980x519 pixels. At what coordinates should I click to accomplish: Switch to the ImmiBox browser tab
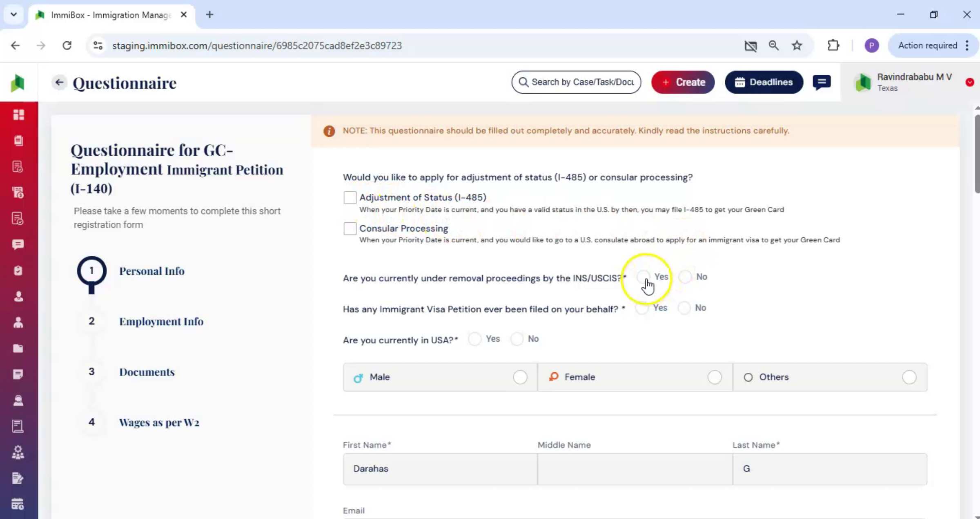111,15
